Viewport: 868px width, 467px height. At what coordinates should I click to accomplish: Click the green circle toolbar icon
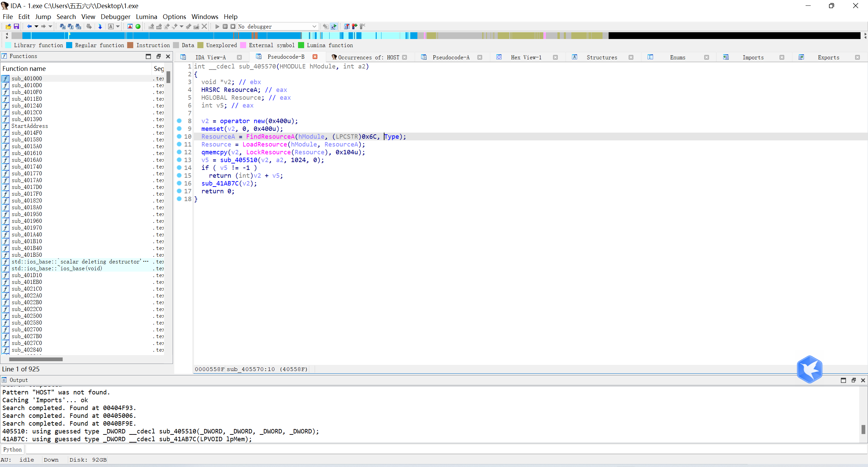pos(138,26)
